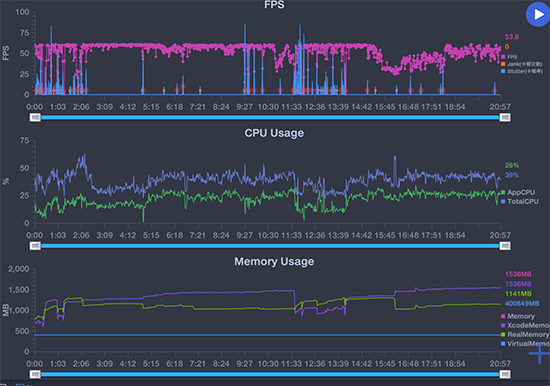Click the CPU Usage chart title
The width and height of the screenshot is (550, 386).
[274, 133]
